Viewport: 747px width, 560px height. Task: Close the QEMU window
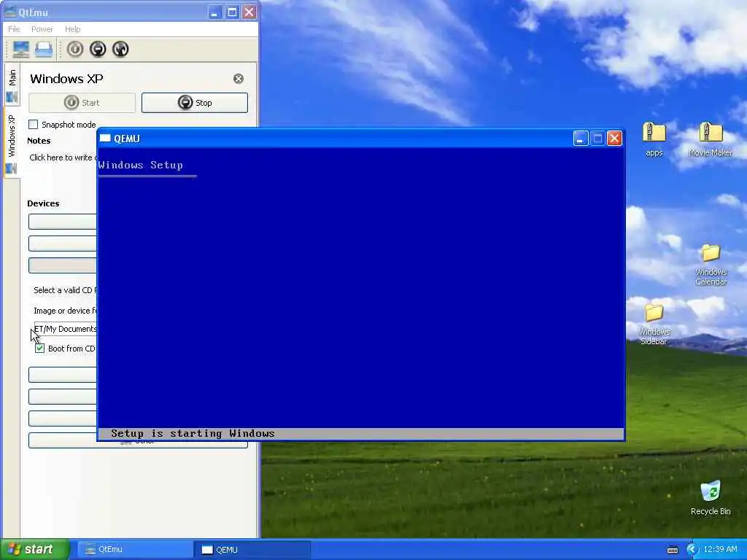click(x=614, y=138)
